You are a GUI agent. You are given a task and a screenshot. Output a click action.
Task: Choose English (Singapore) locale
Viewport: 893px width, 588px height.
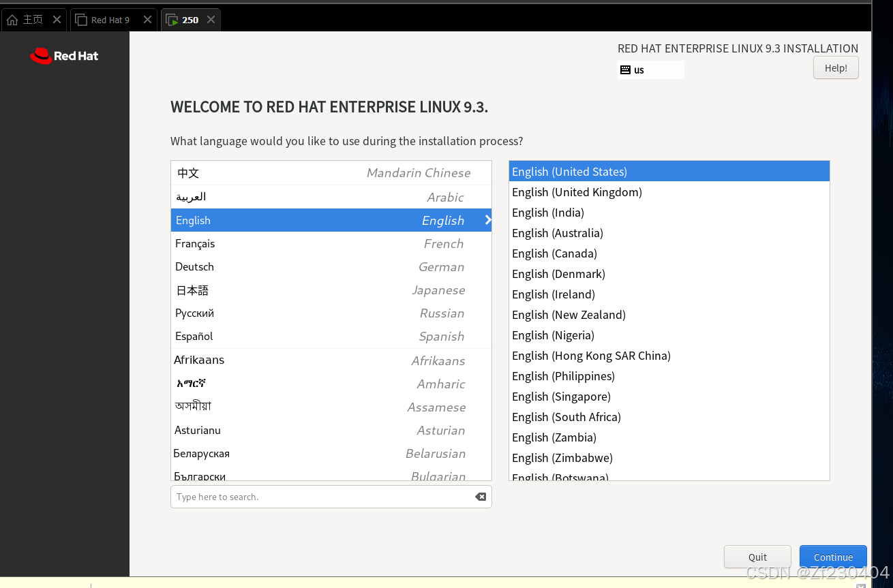click(x=669, y=397)
